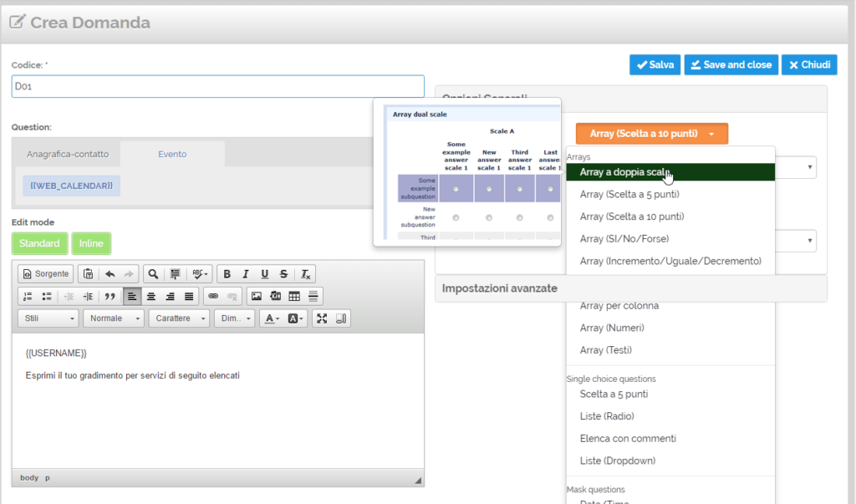Maximize the editor to fullscreen
The image size is (856, 504).
coord(322,318)
